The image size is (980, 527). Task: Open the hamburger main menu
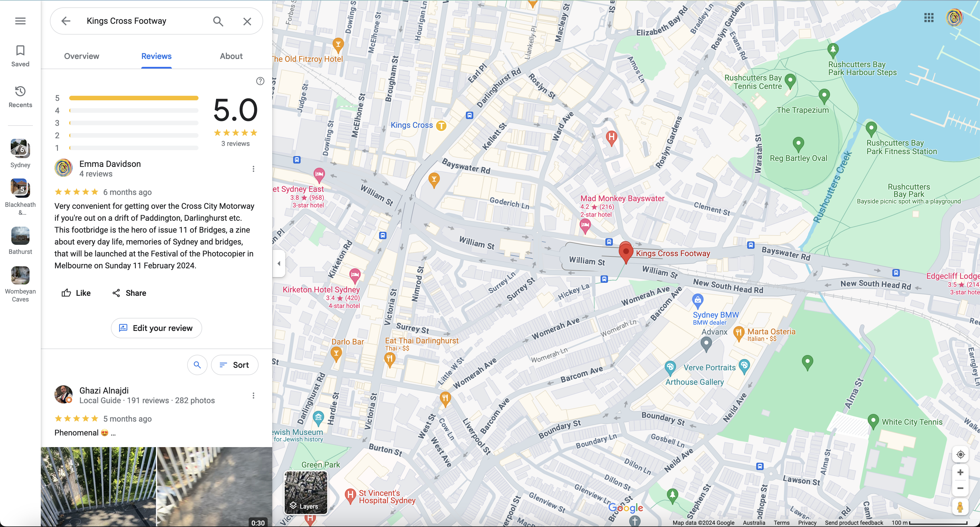tap(20, 21)
